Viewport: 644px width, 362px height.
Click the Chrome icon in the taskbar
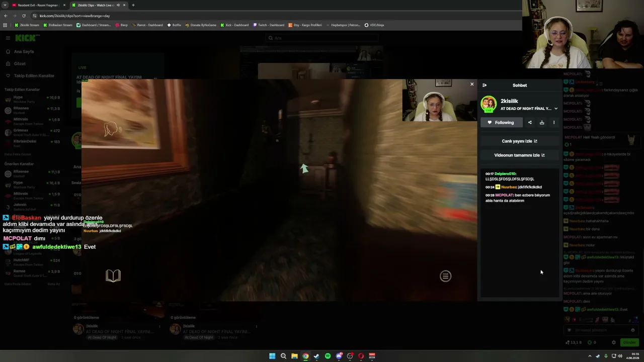coord(305,356)
